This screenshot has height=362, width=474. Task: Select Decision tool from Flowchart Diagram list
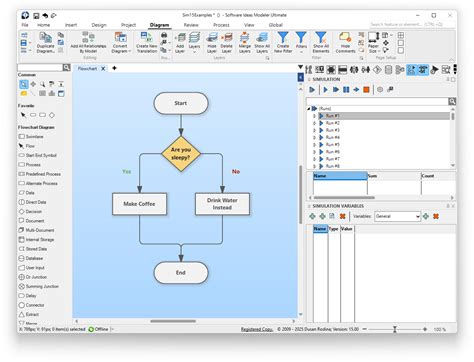pos(30,211)
